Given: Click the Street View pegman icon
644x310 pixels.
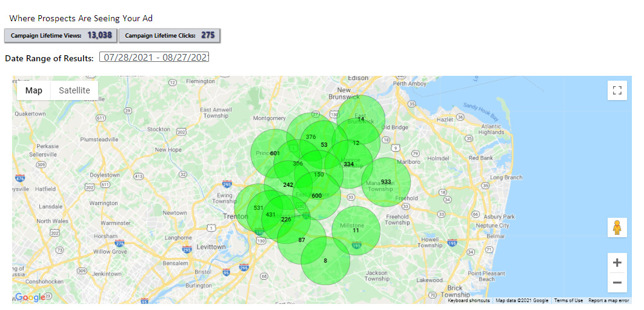Looking at the screenshot, I should [x=617, y=227].
